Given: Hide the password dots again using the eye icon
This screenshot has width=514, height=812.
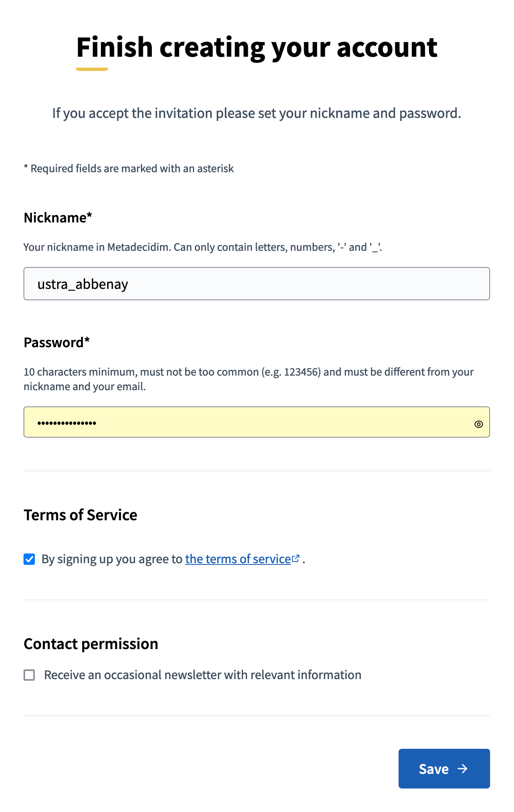Looking at the screenshot, I should (478, 424).
